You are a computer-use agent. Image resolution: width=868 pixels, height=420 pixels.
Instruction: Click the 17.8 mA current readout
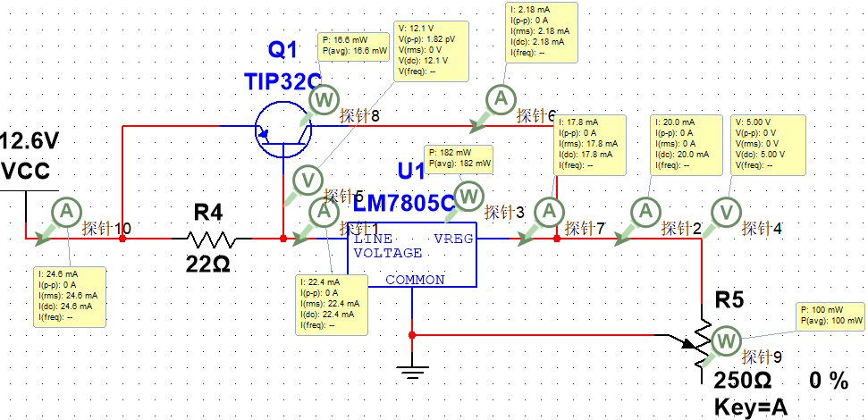pos(590,145)
